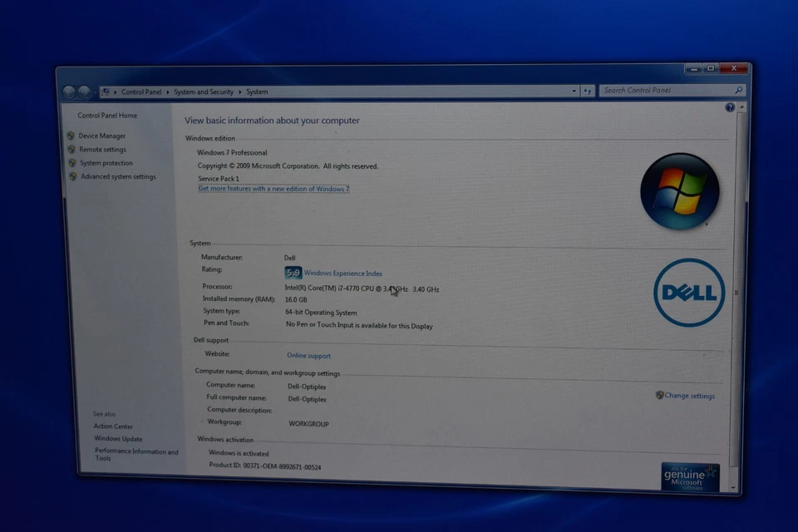The width and height of the screenshot is (798, 532).
Task: Click the shield icon beside Device Manager
Action: pos(71,136)
